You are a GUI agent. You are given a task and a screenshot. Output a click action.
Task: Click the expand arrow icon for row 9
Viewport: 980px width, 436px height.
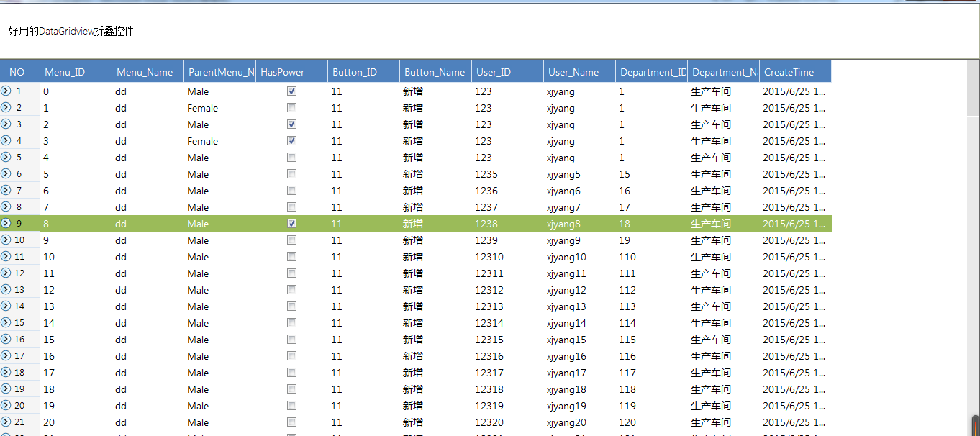(x=6, y=223)
